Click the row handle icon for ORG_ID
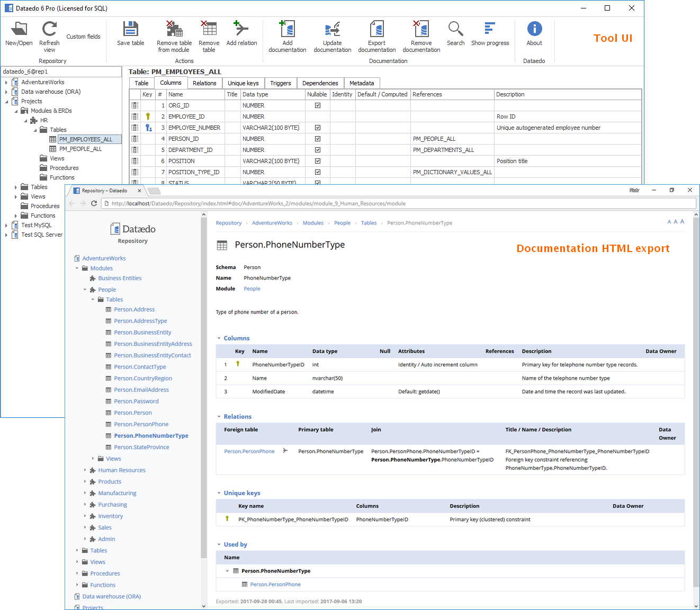The width and height of the screenshot is (700, 610). pos(134,105)
